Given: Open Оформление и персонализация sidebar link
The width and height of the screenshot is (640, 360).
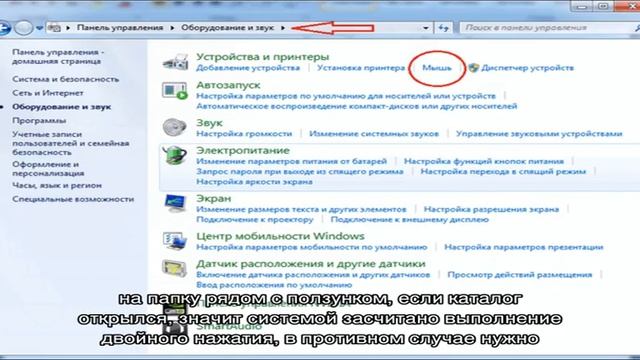Looking at the screenshot, I should (x=48, y=169).
